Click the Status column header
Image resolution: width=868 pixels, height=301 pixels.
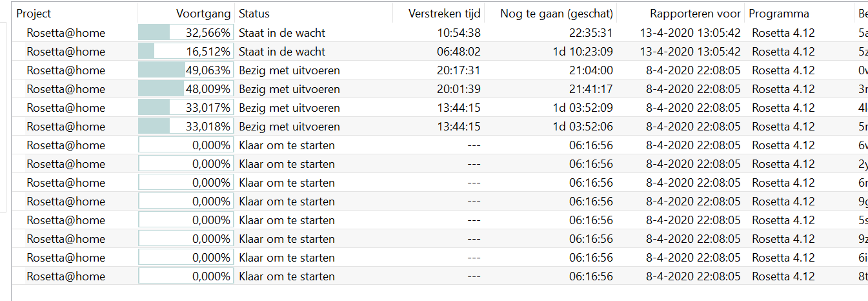[x=254, y=14]
